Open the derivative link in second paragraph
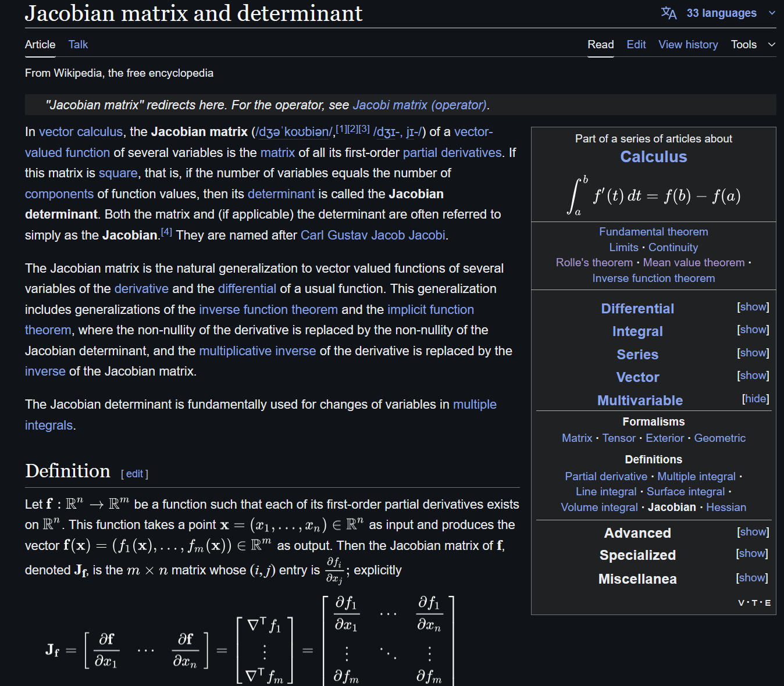Screen dimensions: 784x686 click(x=141, y=288)
